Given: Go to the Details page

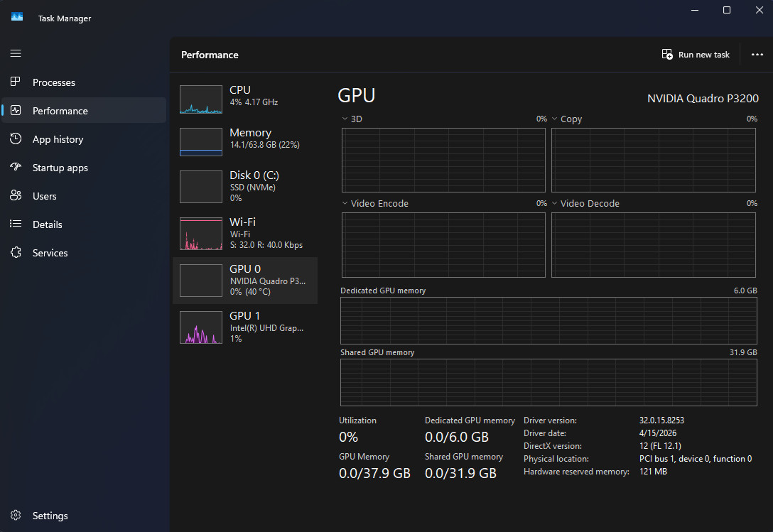Looking at the screenshot, I should point(85,224).
